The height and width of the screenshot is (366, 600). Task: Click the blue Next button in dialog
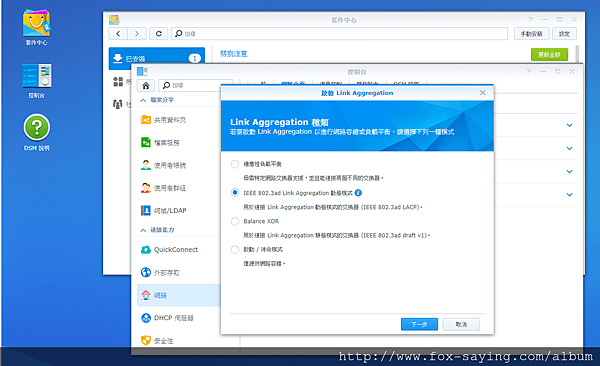tap(419, 324)
